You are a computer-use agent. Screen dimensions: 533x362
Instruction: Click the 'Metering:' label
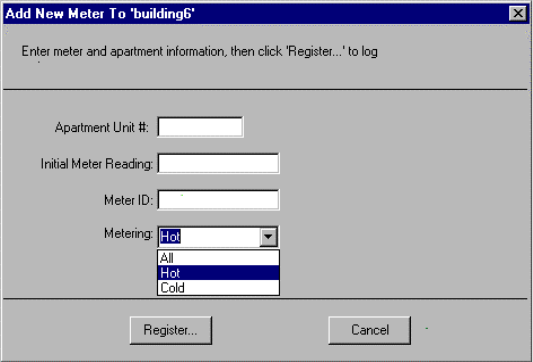point(128,234)
